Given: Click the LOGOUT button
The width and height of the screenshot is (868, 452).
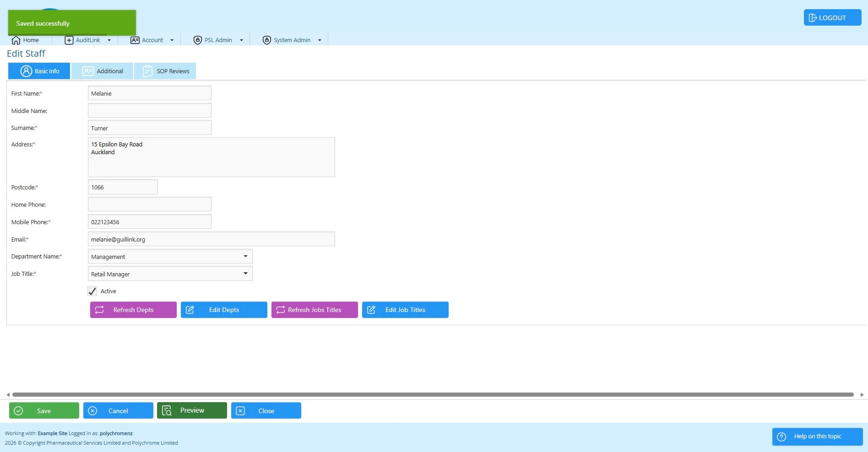Looking at the screenshot, I should [x=832, y=18].
